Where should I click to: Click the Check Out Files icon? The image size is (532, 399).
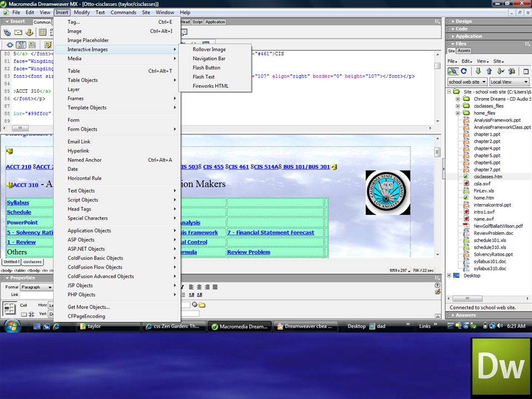500,71
